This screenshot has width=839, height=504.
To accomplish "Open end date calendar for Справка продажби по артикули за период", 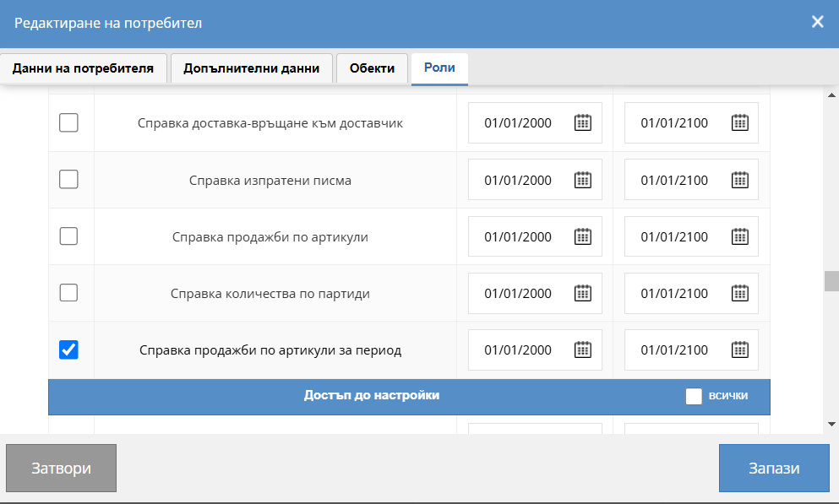I will 739,350.
